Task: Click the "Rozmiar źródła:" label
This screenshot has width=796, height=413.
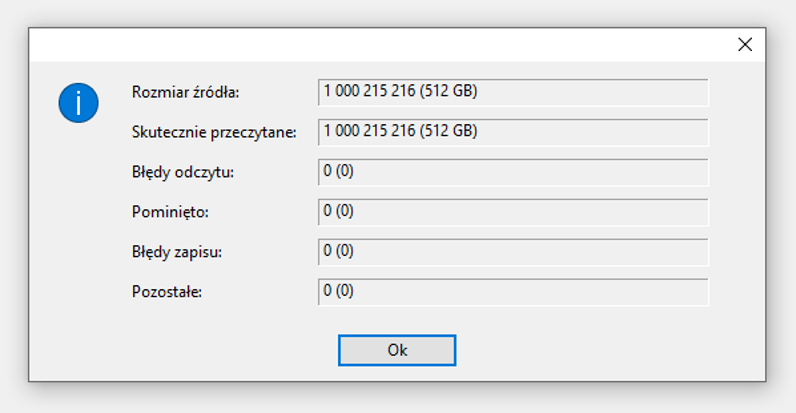Action: tap(185, 92)
